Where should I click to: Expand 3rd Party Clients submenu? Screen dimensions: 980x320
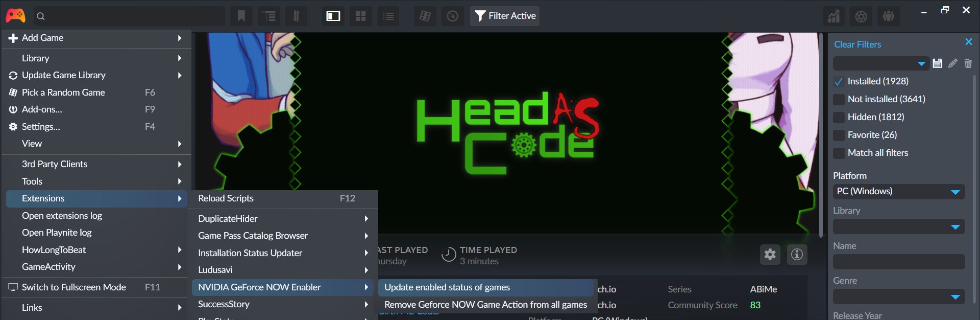click(96, 164)
